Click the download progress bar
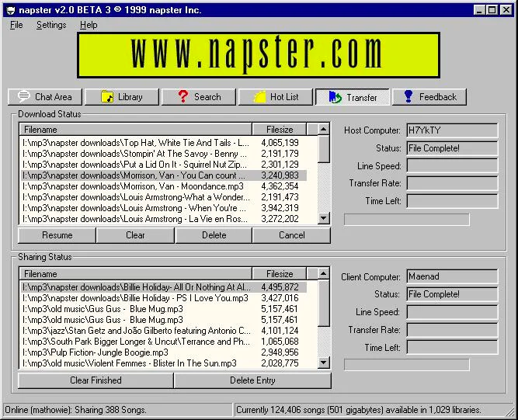518x420 pixels. coord(407,220)
